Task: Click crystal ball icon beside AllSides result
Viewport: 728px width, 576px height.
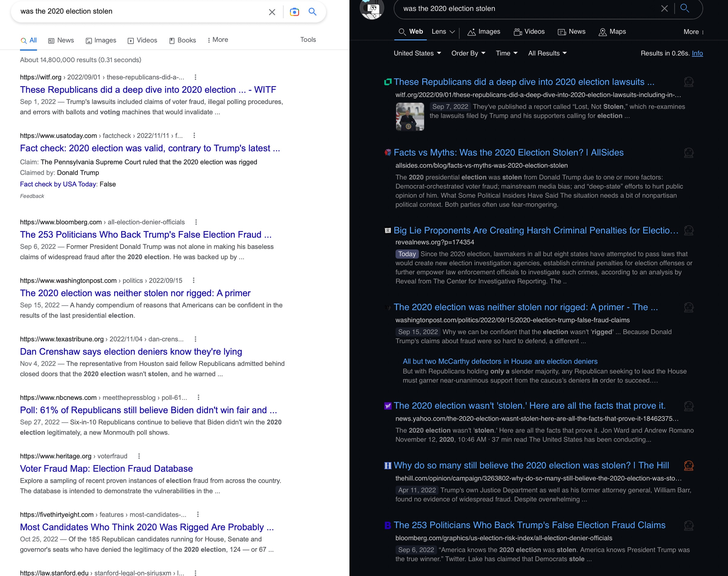Action: click(689, 153)
